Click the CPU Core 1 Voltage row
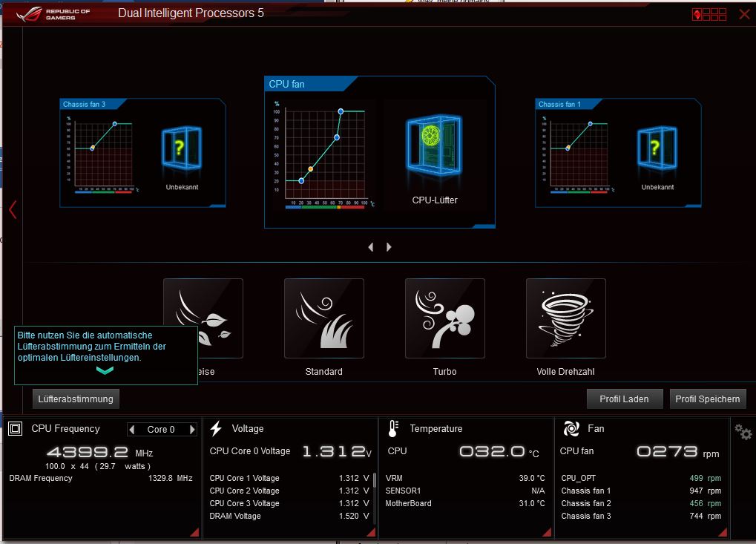Image resolution: width=756 pixels, height=544 pixels. (289, 478)
